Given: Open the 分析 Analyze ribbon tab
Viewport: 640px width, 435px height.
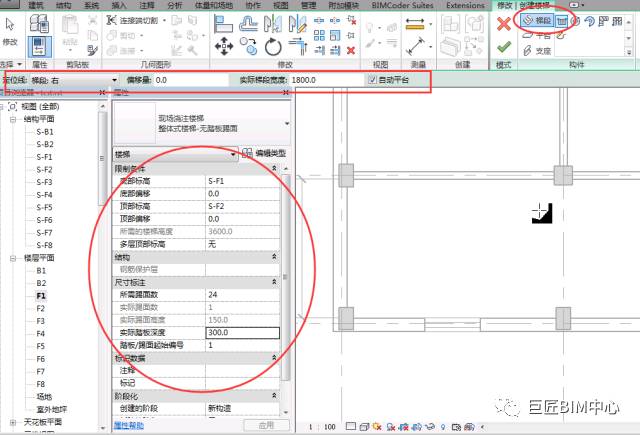Looking at the screenshot, I should (175, 5).
